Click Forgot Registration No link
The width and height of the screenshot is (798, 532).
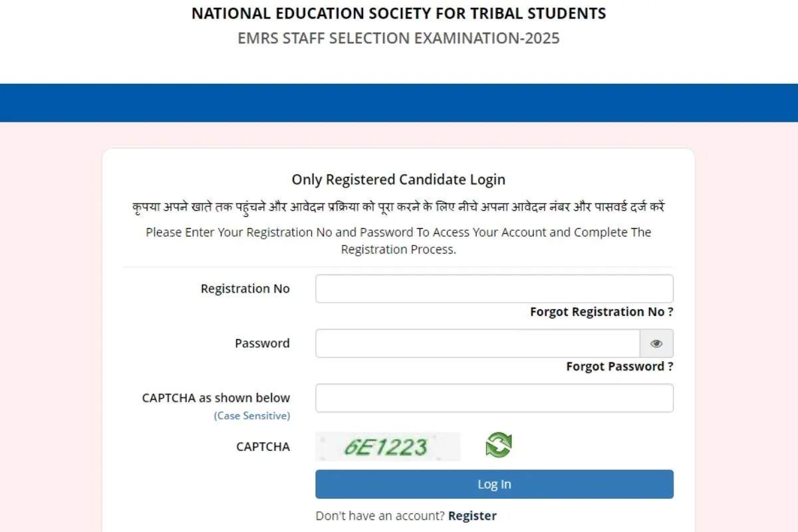point(600,311)
